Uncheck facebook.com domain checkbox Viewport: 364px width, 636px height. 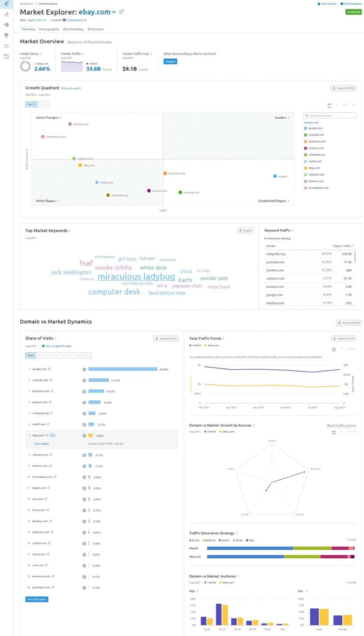coord(306,142)
